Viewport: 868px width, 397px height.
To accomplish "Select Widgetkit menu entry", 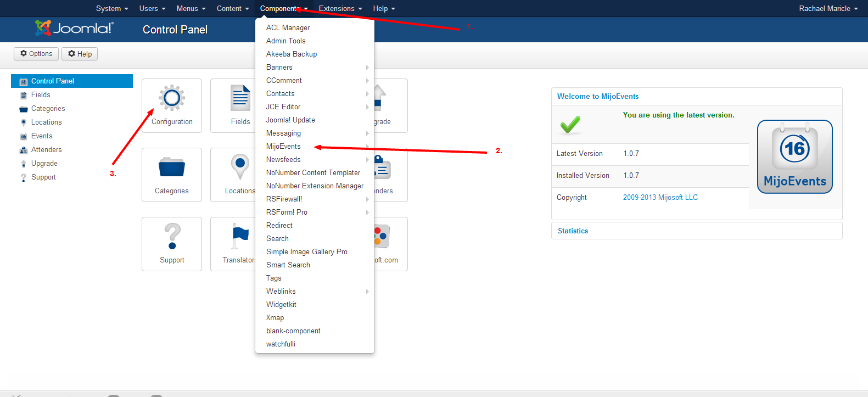I will [x=315, y=305].
